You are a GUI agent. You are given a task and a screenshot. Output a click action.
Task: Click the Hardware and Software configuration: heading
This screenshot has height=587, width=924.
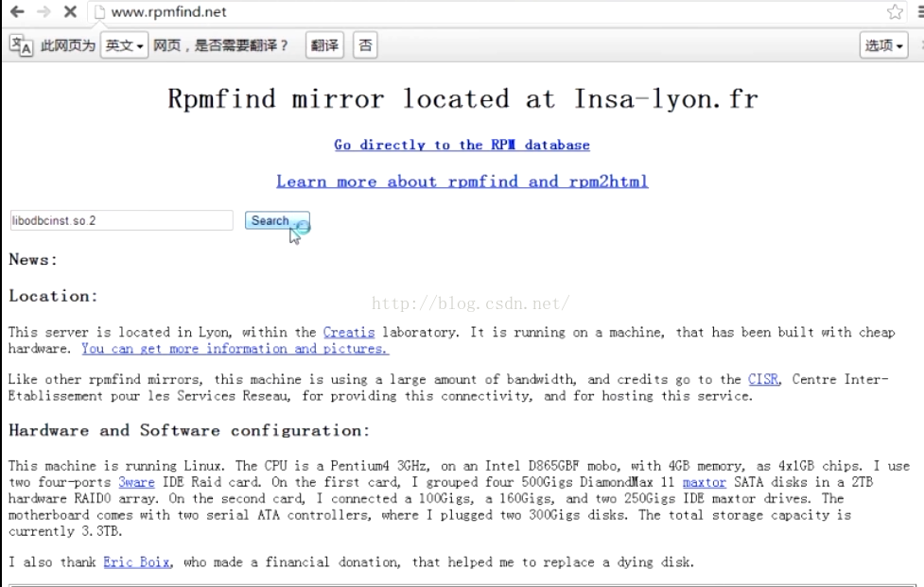[x=189, y=430]
